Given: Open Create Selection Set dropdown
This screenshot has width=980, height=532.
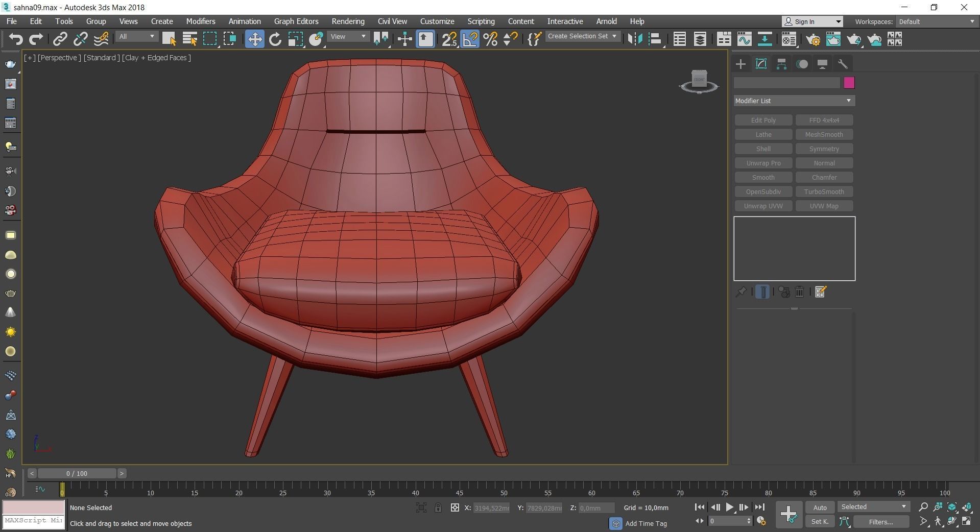Looking at the screenshot, I should pos(582,36).
